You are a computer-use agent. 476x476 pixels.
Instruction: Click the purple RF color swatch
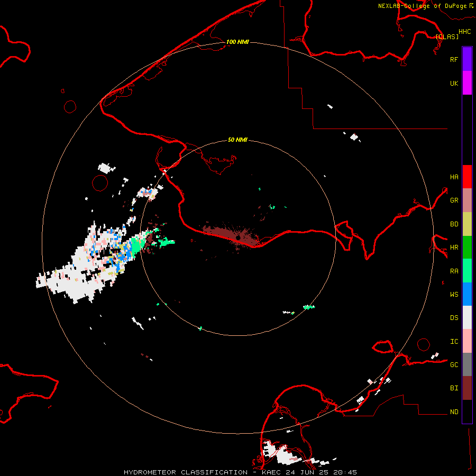coord(467,59)
